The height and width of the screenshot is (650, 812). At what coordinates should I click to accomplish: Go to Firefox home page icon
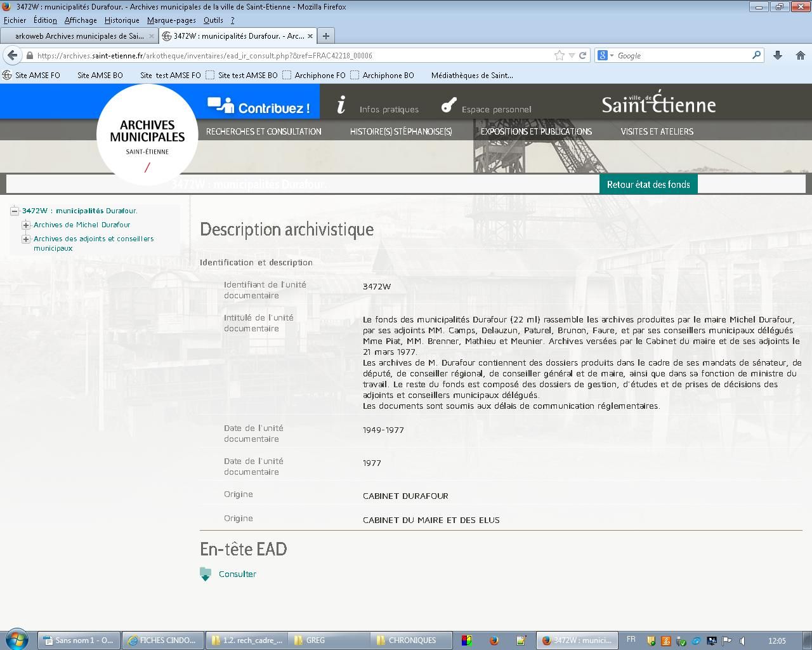click(x=800, y=55)
